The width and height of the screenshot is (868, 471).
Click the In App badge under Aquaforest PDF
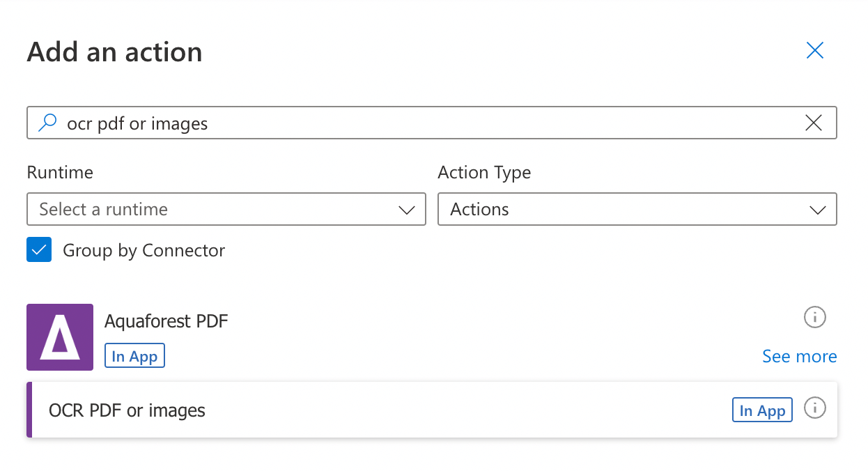[x=134, y=355]
